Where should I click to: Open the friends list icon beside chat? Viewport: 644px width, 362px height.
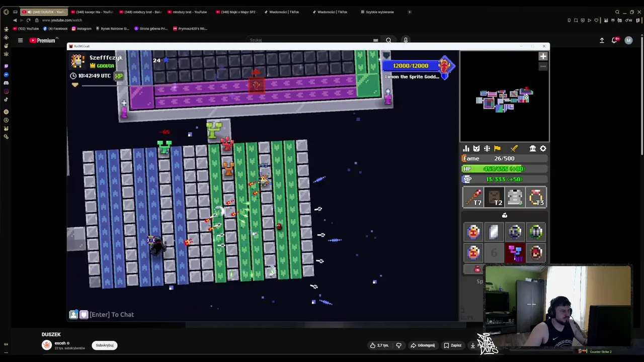click(73, 314)
